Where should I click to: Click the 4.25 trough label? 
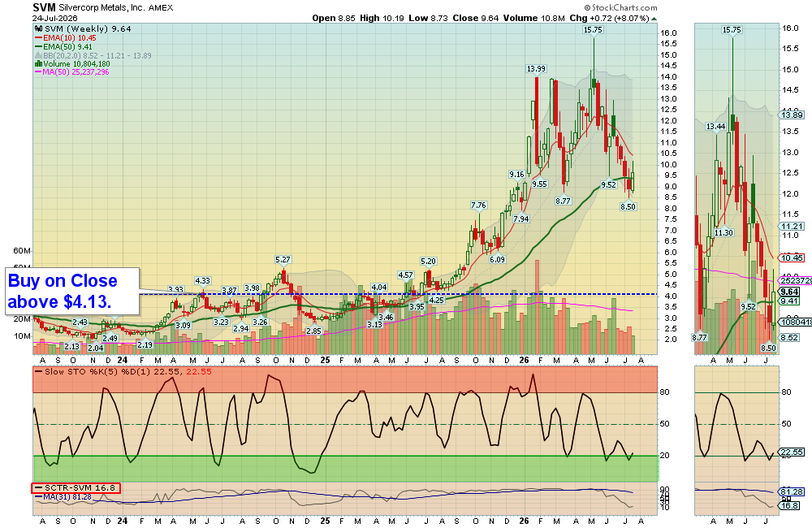(436, 300)
